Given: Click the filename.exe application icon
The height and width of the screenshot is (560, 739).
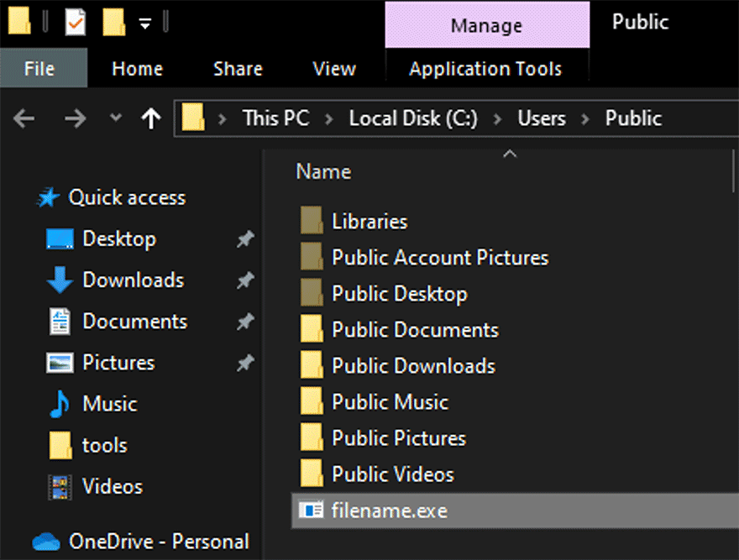Looking at the screenshot, I should click(x=312, y=510).
